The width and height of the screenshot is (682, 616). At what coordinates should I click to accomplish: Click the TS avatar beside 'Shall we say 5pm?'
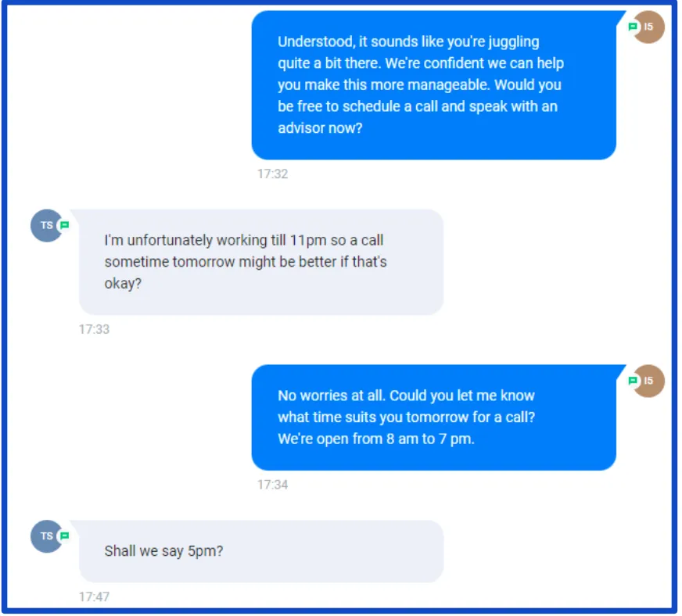pyautogui.click(x=47, y=536)
